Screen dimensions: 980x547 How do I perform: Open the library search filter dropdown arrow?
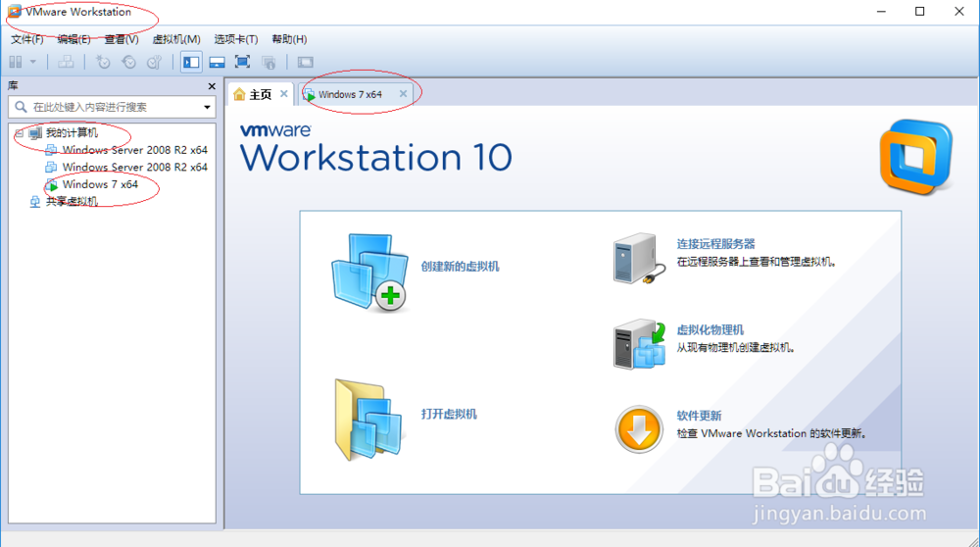[x=207, y=107]
